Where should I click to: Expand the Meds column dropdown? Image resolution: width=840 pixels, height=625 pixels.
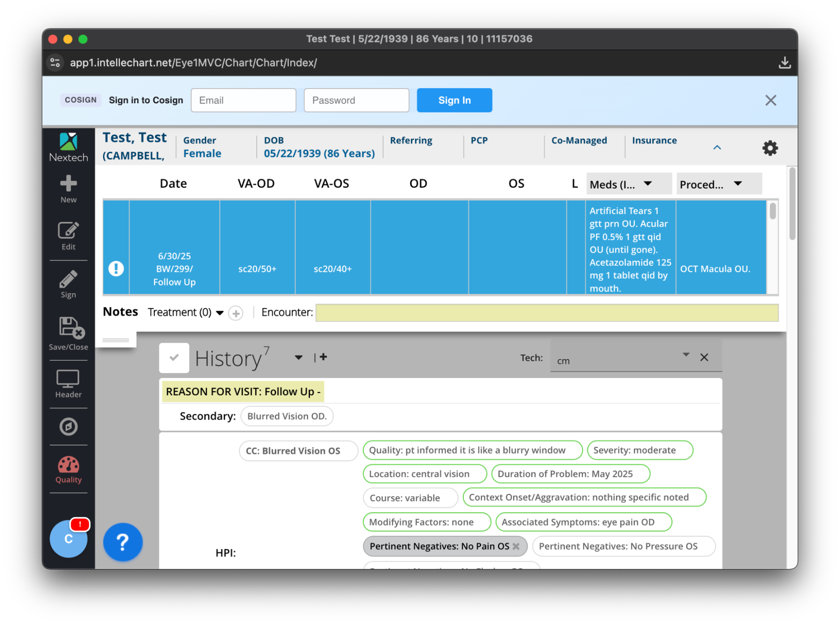click(648, 184)
